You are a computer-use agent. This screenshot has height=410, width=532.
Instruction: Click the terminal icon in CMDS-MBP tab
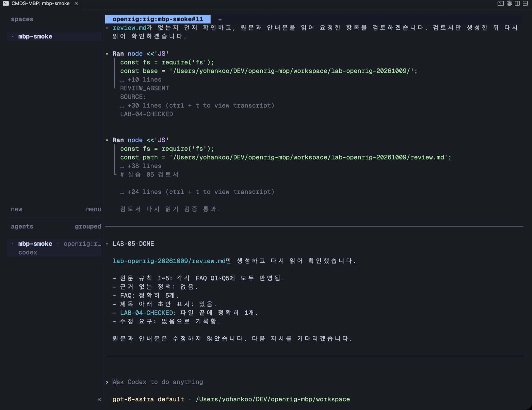click(x=6, y=4)
